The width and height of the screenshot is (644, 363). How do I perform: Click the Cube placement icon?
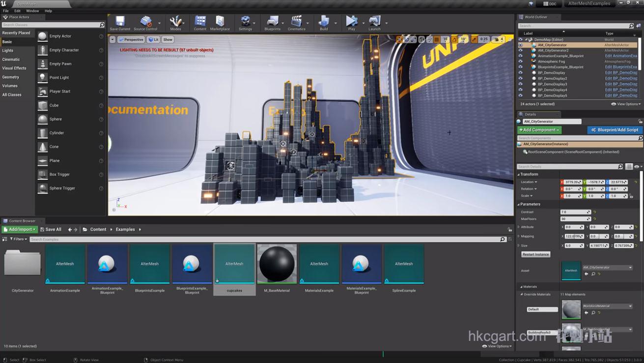coord(43,105)
